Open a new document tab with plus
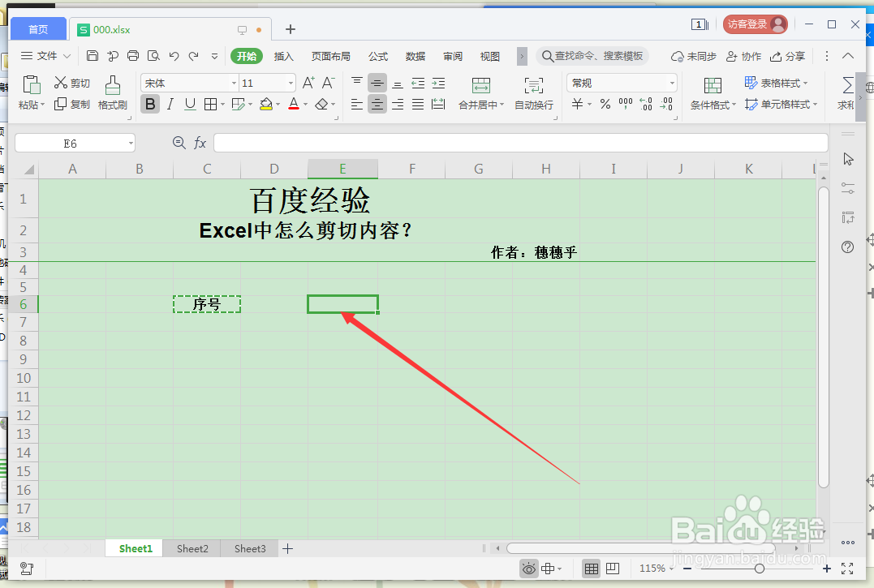Viewport: 874px width, 588px height. [x=290, y=29]
